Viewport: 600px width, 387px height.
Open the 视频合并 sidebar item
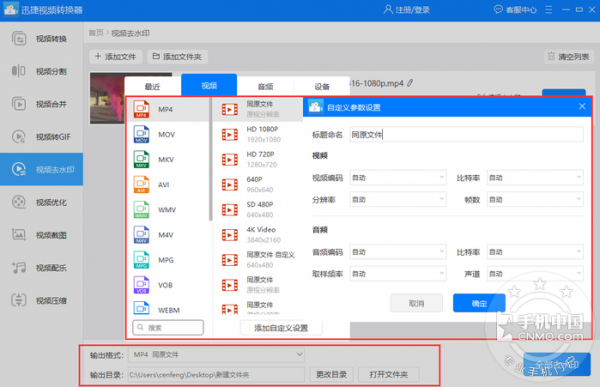pyautogui.click(x=41, y=104)
